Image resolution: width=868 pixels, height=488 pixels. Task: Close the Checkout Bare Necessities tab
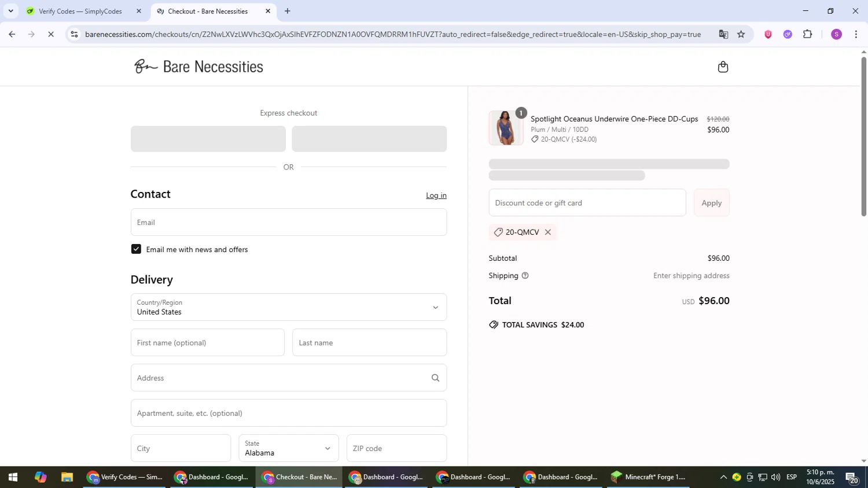268,11
